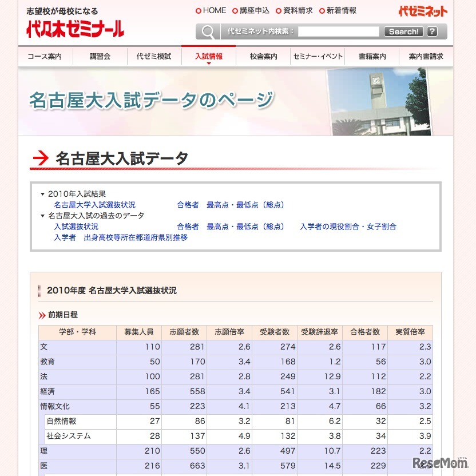476x476 pixels.
Task: Click the 募集人員 column header
Action: (139, 332)
